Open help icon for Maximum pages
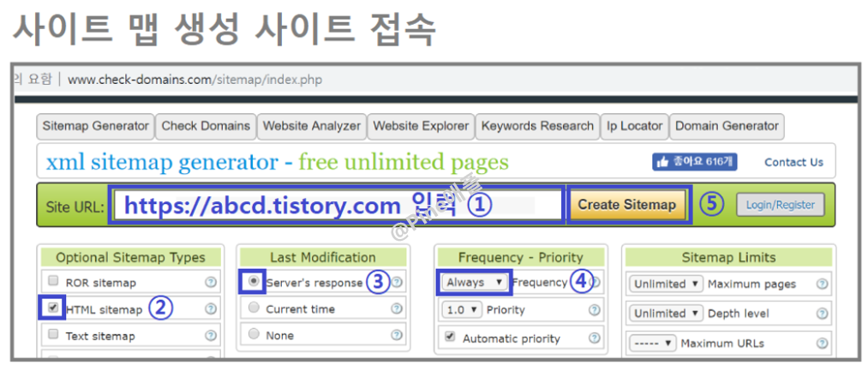This screenshot has height=371, width=868. 822,284
